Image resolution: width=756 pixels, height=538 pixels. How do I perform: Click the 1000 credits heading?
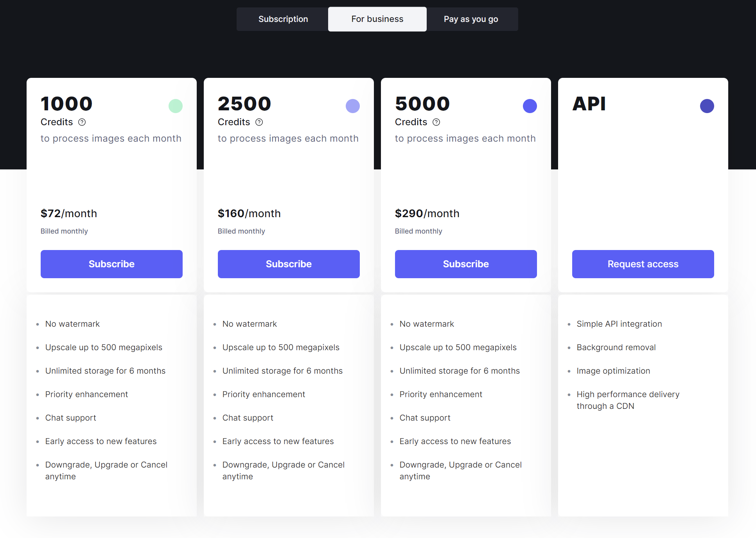66,104
